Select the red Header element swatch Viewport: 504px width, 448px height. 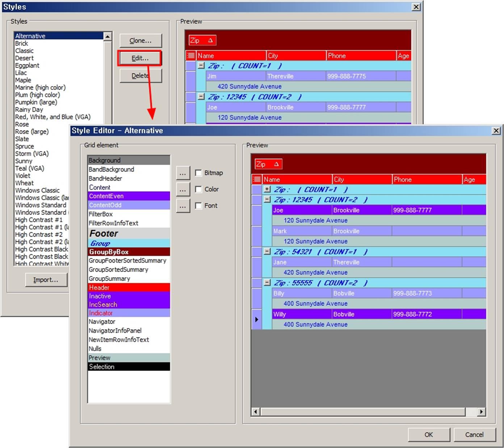pyautogui.click(x=129, y=287)
